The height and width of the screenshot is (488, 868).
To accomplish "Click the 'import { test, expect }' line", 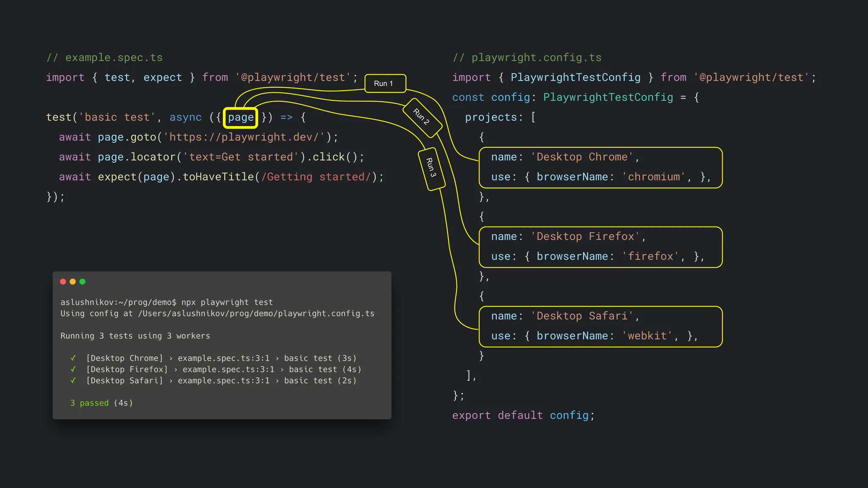I will [x=202, y=78].
